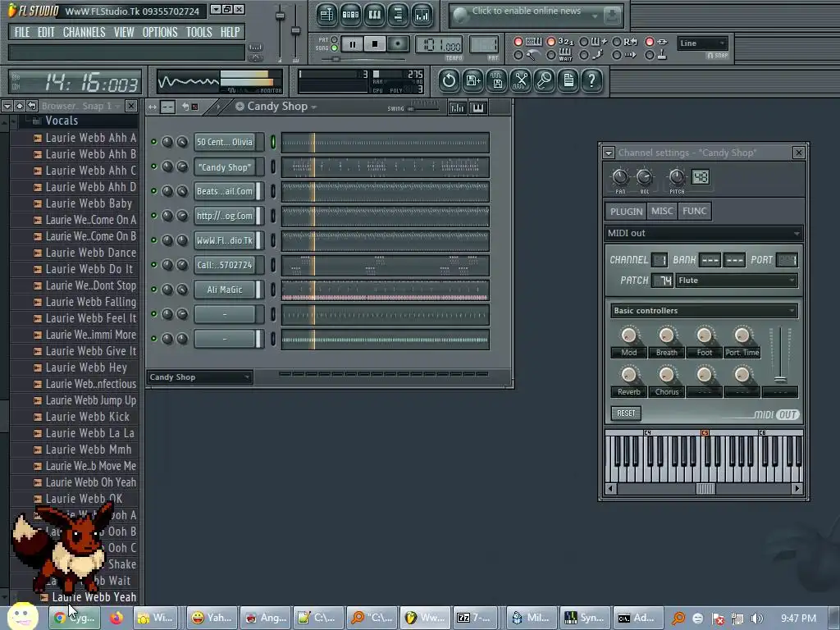
Task: Toggle the metronome switch
Action: (x=518, y=55)
